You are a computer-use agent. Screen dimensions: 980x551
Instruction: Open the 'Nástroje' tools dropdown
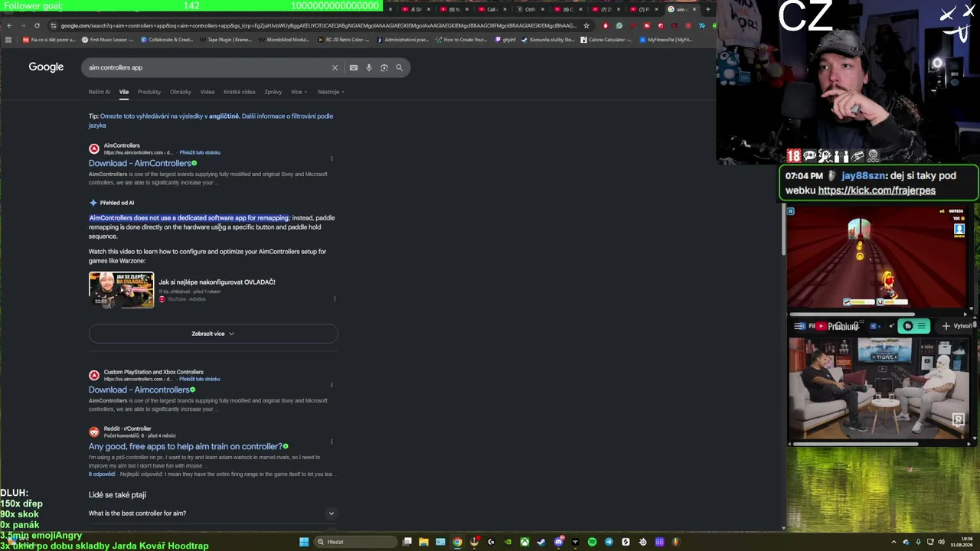point(332,92)
